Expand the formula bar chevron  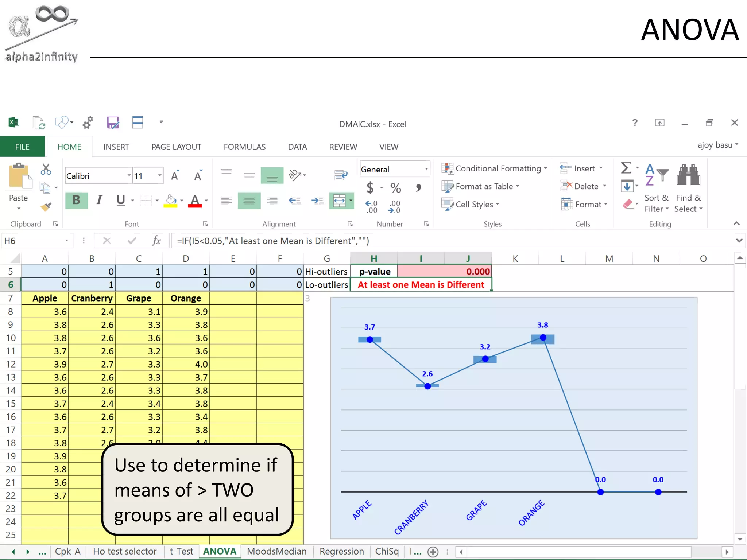tap(739, 241)
